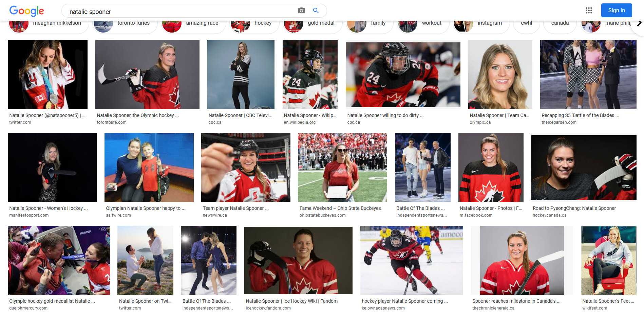The width and height of the screenshot is (644, 318).
Task: Click the Sign in button
Action: (617, 11)
